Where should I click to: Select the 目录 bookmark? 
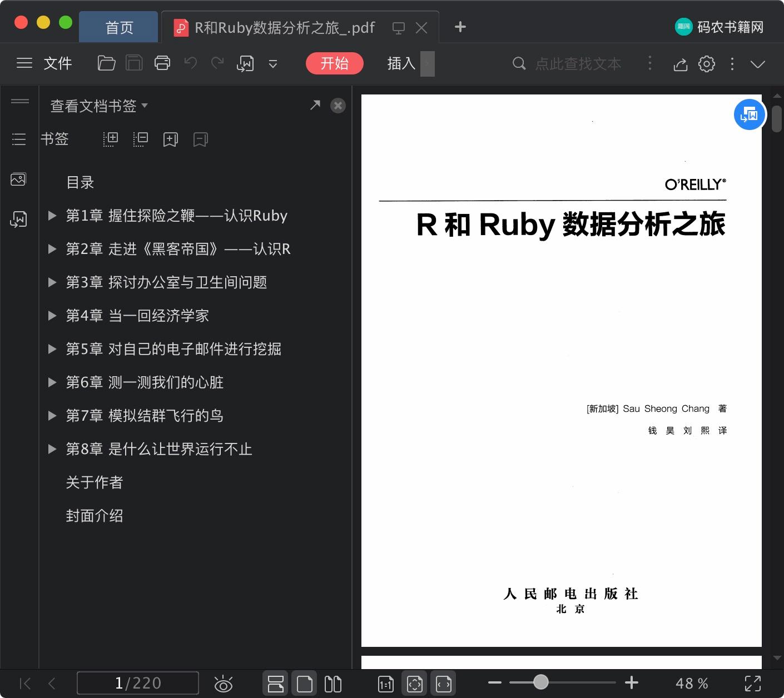(x=80, y=182)
